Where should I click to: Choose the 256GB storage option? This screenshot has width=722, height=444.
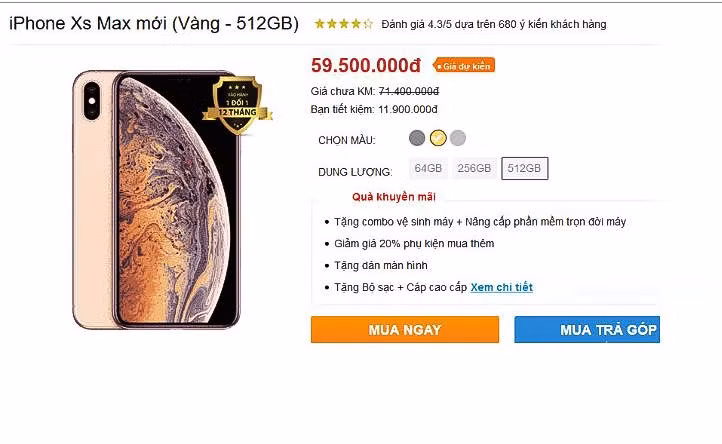(x=474, y=169)
